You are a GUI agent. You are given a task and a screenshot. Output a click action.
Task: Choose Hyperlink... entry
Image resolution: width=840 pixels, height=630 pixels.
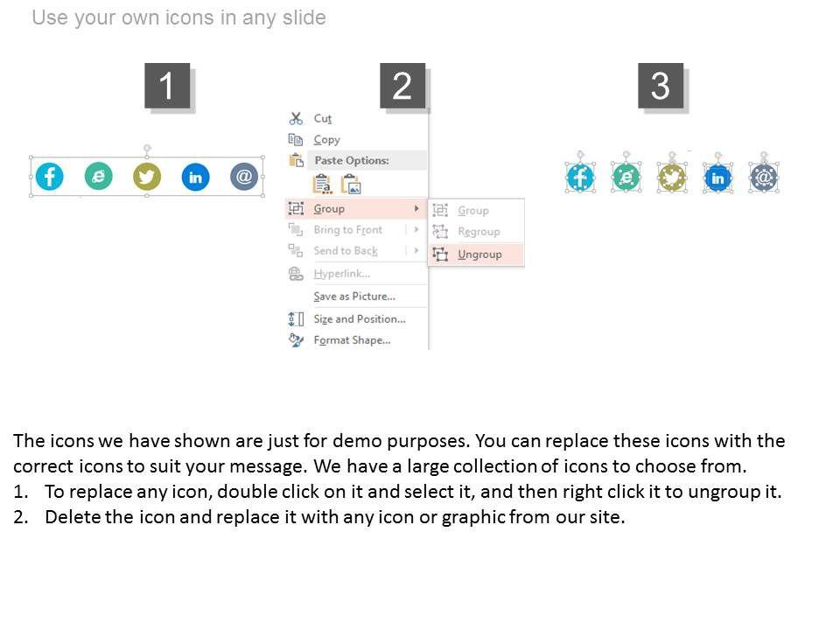click(x=342, y=274)
